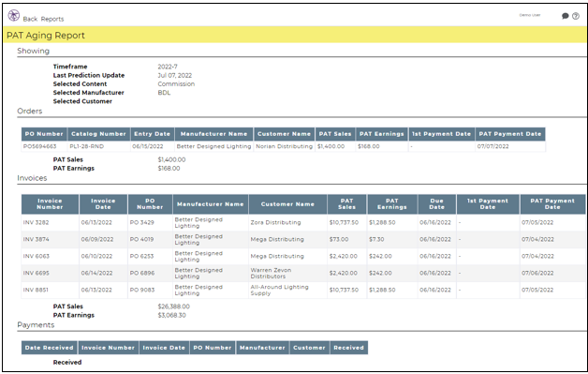
Task: Click the Selected Content value Commission
Action: click(x=176, y=83)
